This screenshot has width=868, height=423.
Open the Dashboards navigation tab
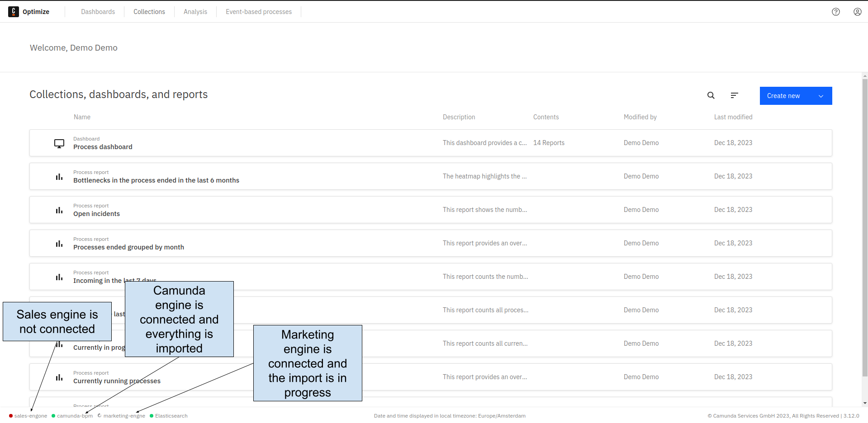(98, 12)
